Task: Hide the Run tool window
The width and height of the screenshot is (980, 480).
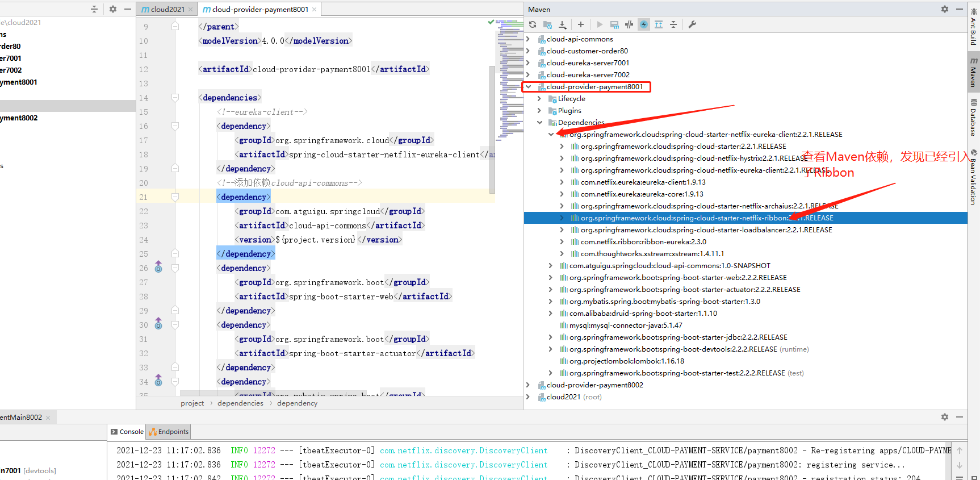Action: click(x=960, y=417)
